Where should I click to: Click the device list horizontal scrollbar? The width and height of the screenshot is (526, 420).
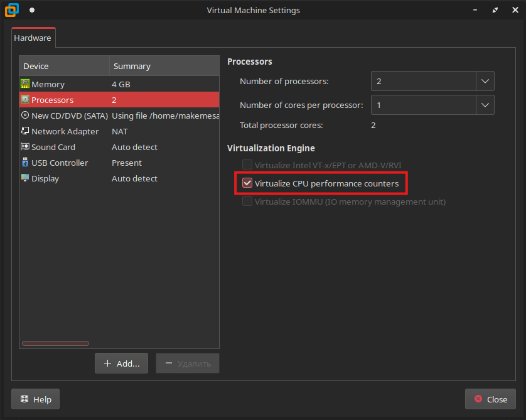click(x=55, y=343)
